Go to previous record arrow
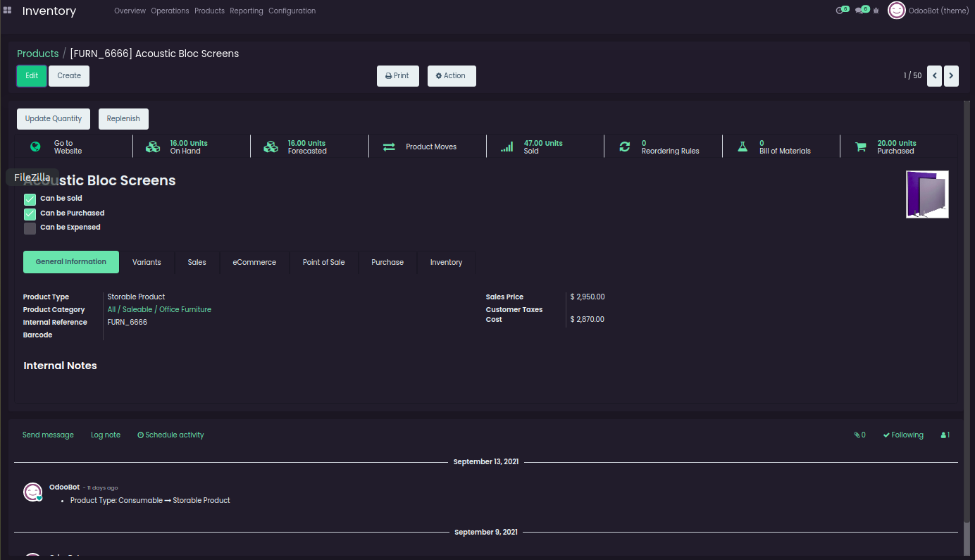Viewport: 975px width, 560px height. click(x=934, y=75)
